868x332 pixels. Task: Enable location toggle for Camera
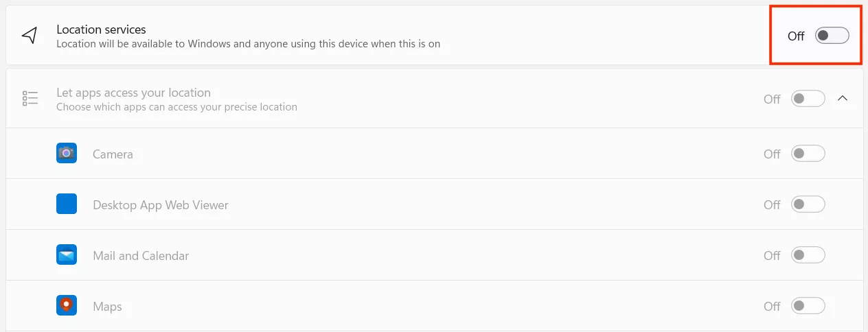click(x=808, y=154)
